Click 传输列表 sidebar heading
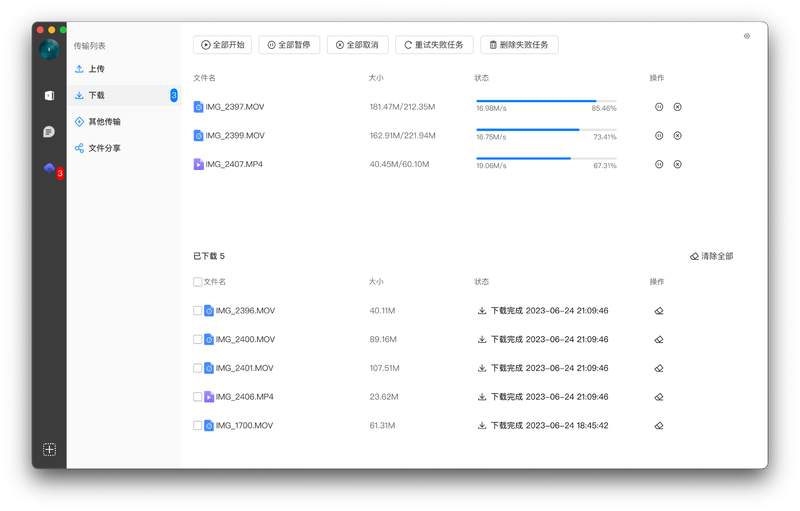800x511 pixels. (x=90, y=46)
